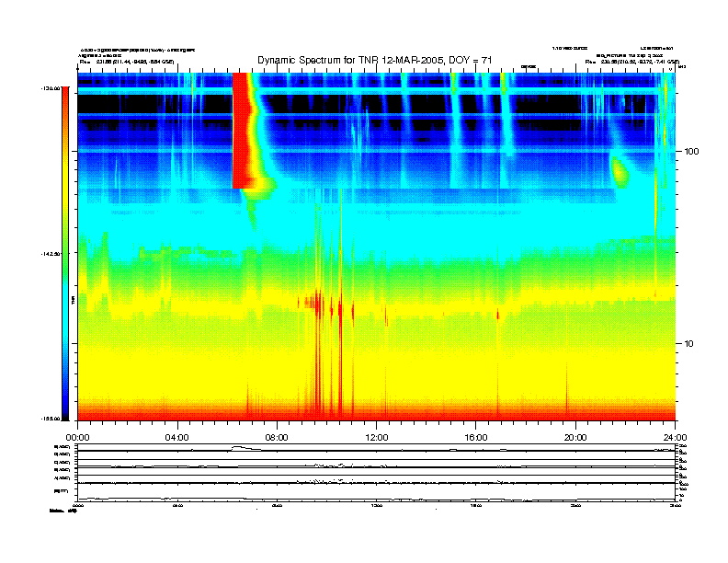Click the small yellow-orange blob near 22:00
728x563 pixels.
point(620,170)
